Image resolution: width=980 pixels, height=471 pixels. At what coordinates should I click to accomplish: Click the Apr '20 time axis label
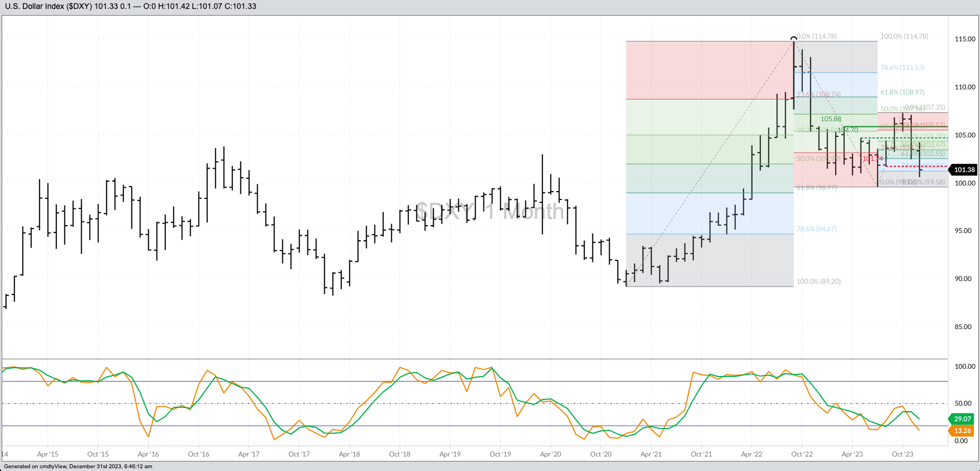click(550, 454)
